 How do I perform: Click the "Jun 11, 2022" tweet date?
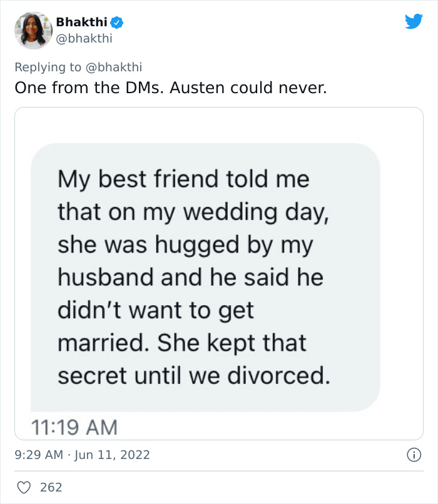111,455
